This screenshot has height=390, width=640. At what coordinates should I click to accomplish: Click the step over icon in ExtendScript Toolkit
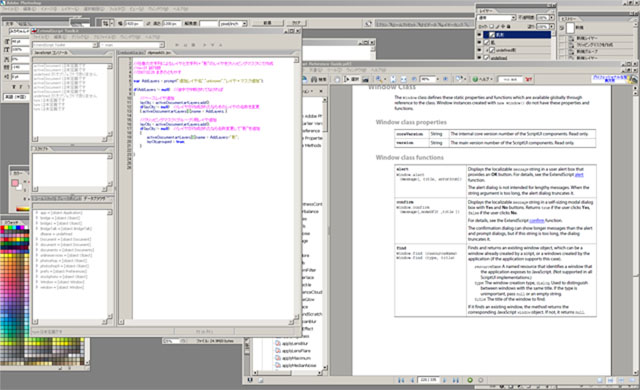(x=204, y=45)
